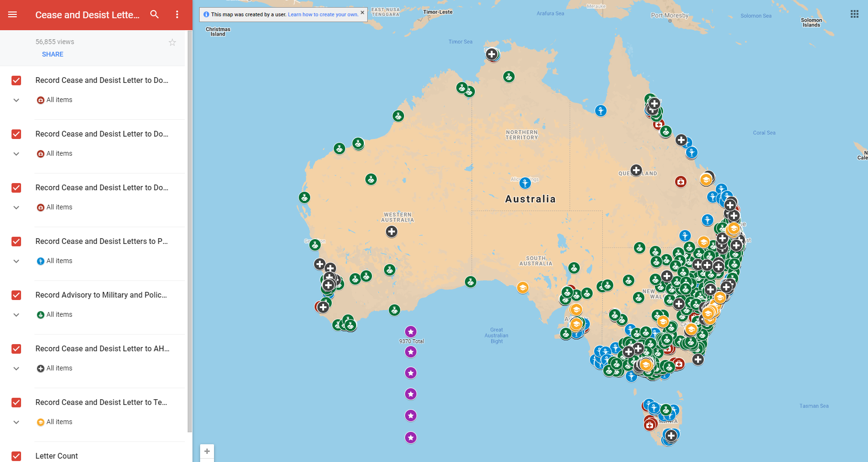
Task: Click the bottom-most purple star marker
Action: (411, 438)
